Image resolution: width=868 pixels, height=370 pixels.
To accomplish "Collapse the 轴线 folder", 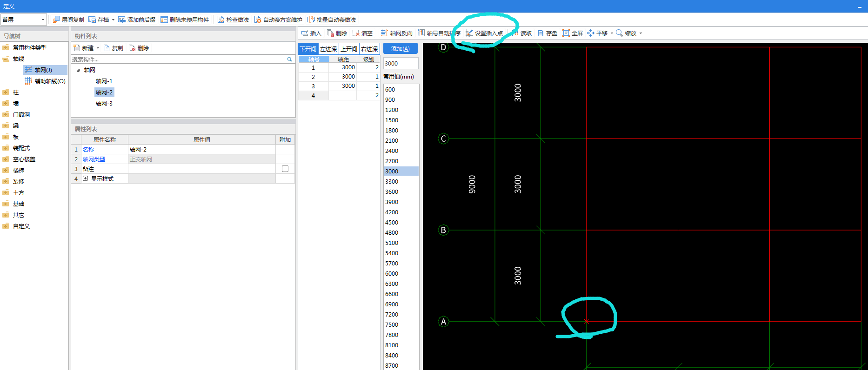I will point(6,59).
